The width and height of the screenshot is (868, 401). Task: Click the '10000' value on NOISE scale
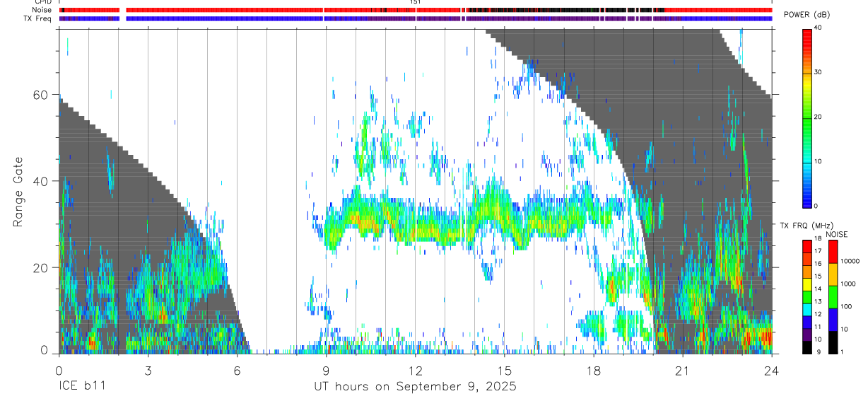[x=850, y=261]
